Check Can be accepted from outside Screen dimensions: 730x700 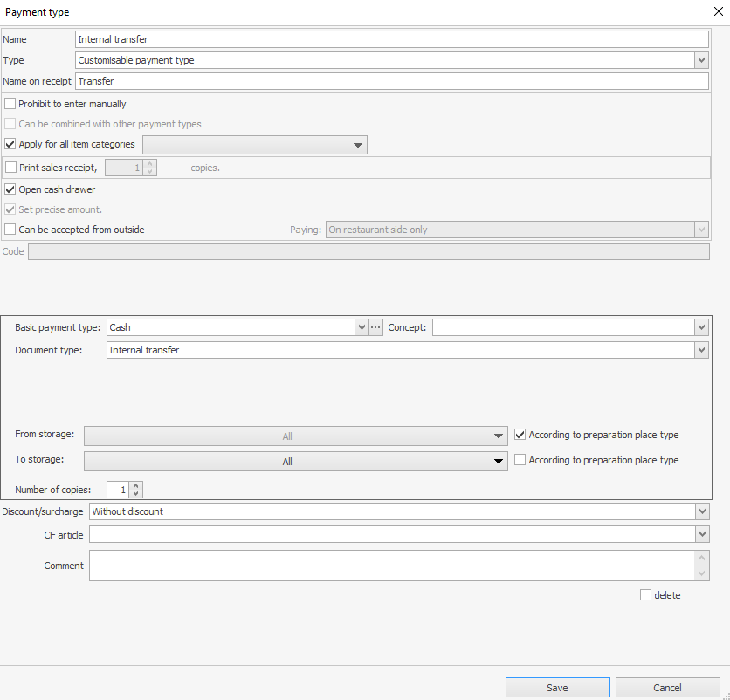click(10, 230)
